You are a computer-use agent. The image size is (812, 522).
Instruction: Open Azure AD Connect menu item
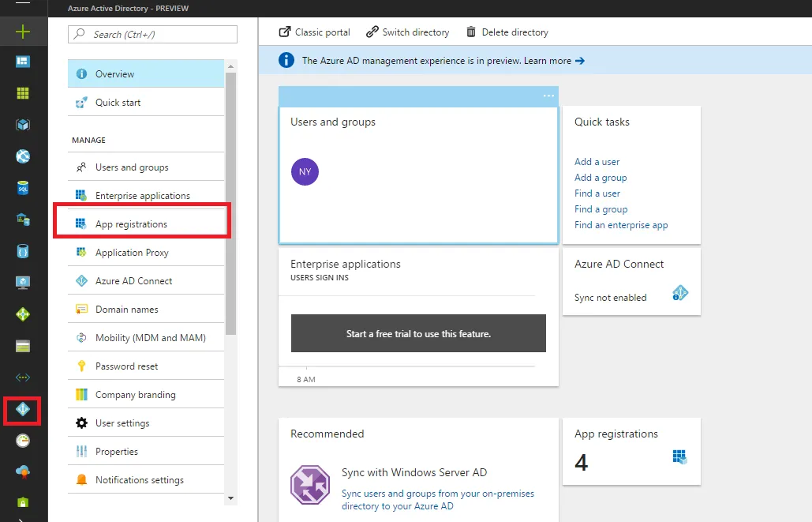click(146, 281)
